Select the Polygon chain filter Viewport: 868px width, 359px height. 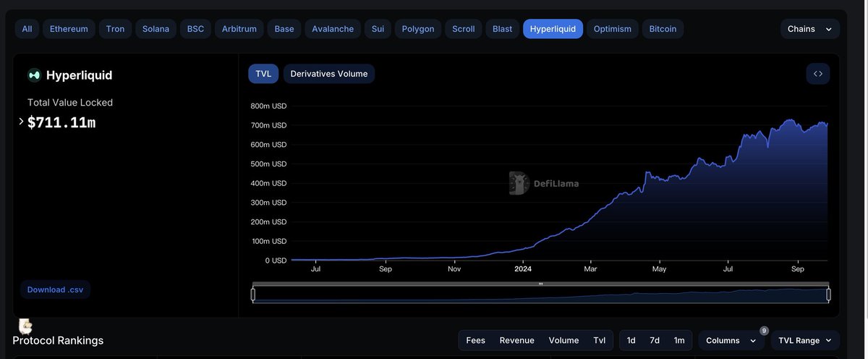coord(418,29)
